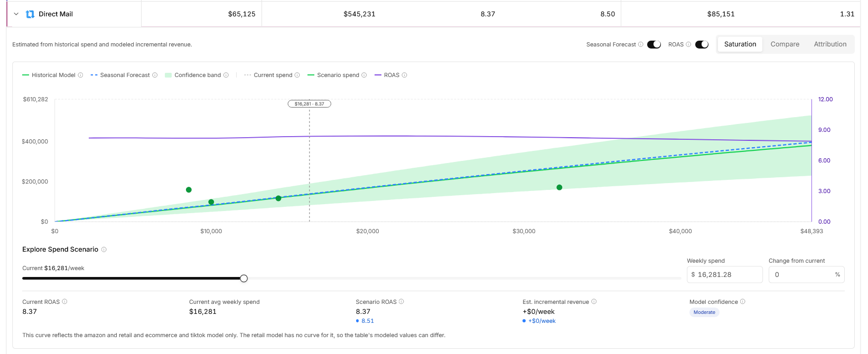
Task: Click the 12.00 ROAS axis label
Action: [x=825, y=99]
